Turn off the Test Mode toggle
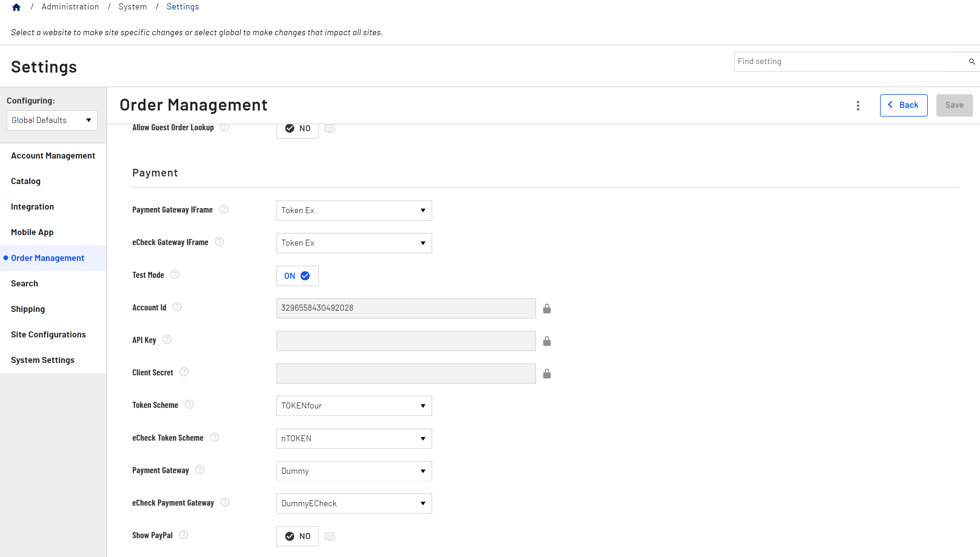Screen dimensions: 980x557 [298, 276]
